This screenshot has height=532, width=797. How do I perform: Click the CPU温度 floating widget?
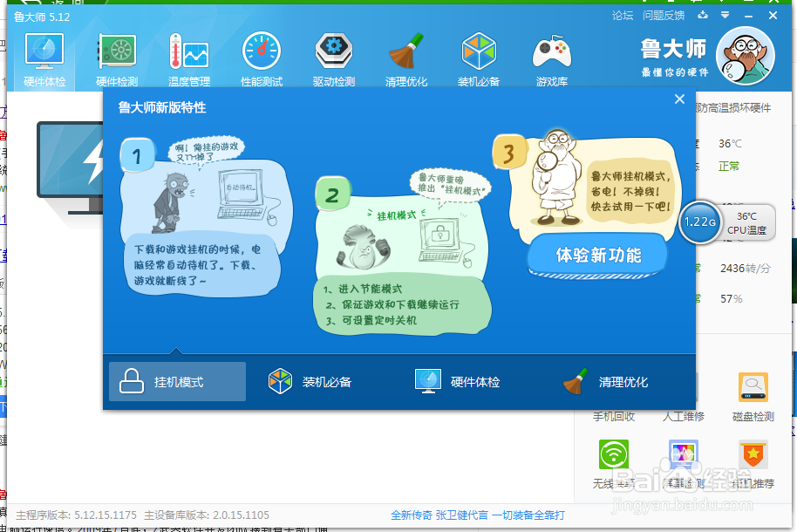[x=746, y=222]
